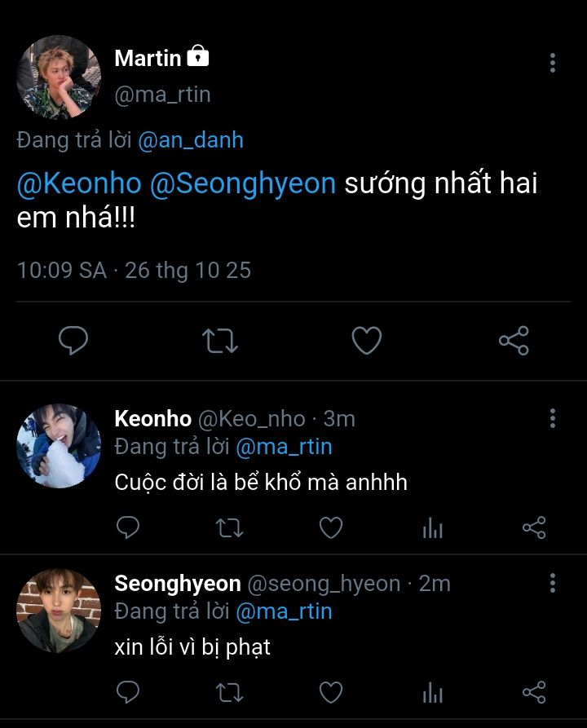Image resolution: width=587 pixels, height=728 pixels.
Task: Share Martin's main tweet
Action: pos(514,340)
